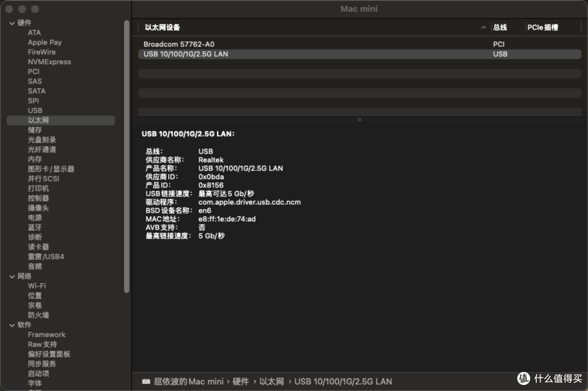Select SPI in the sidebar
Image resolution: width=588 pixels, height=391 pixels.
[x=33, y=101]
